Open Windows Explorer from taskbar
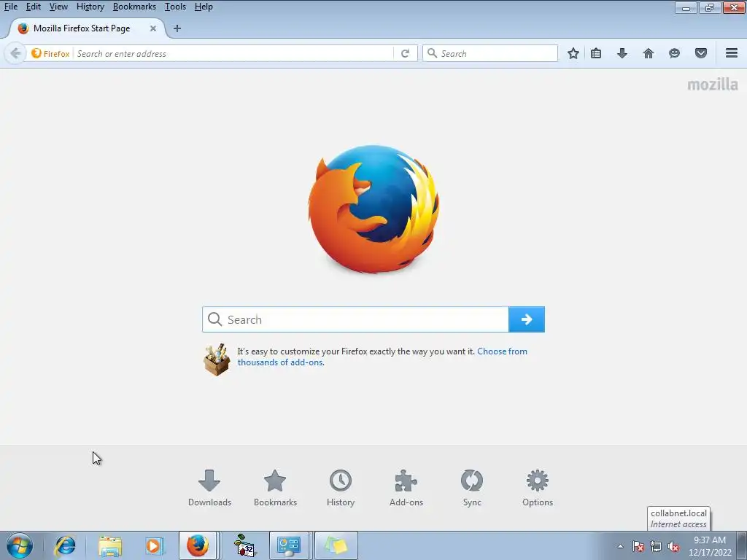 coord(110,545)
